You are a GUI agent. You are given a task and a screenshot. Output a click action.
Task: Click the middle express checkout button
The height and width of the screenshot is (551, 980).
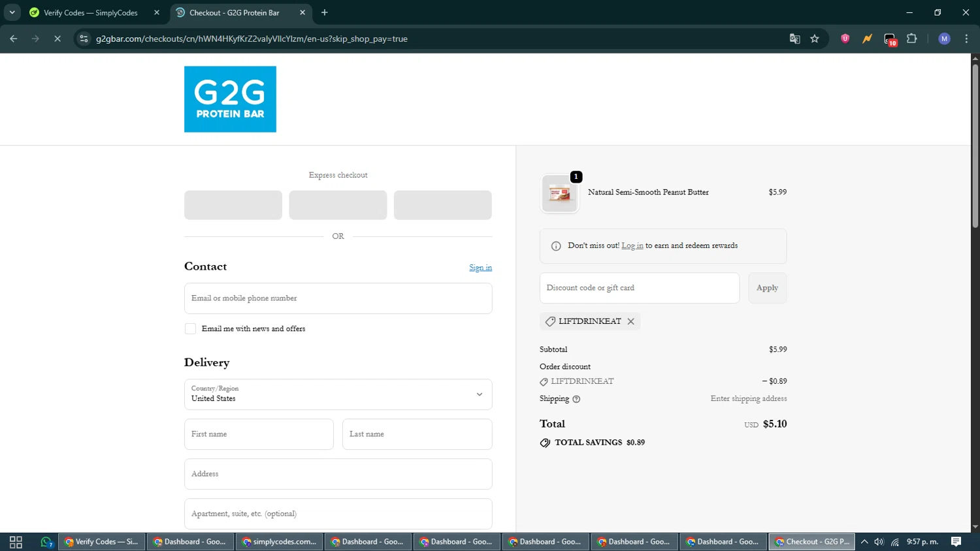click(x=338, y=205)
